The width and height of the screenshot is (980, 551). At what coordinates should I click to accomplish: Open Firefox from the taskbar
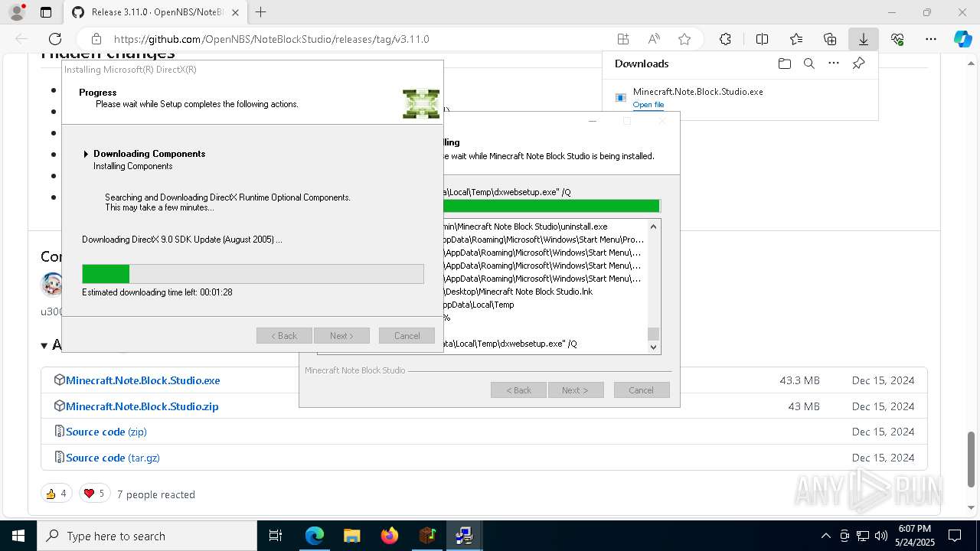390,536
